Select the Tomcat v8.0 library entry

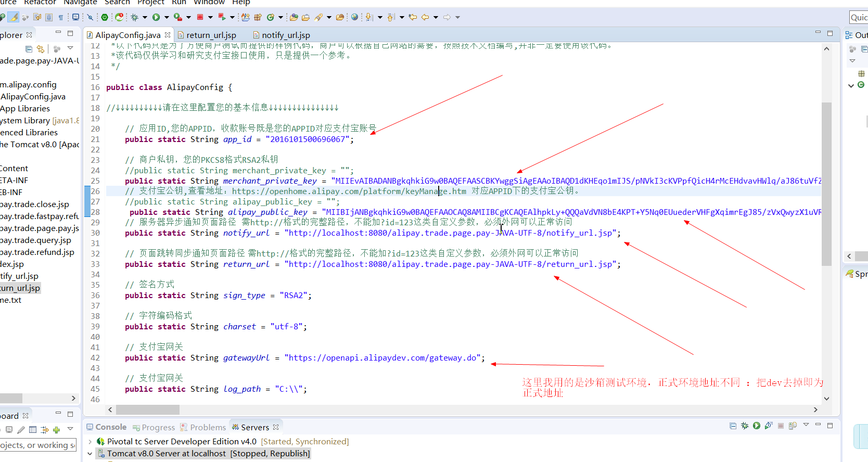coord(40,144)
